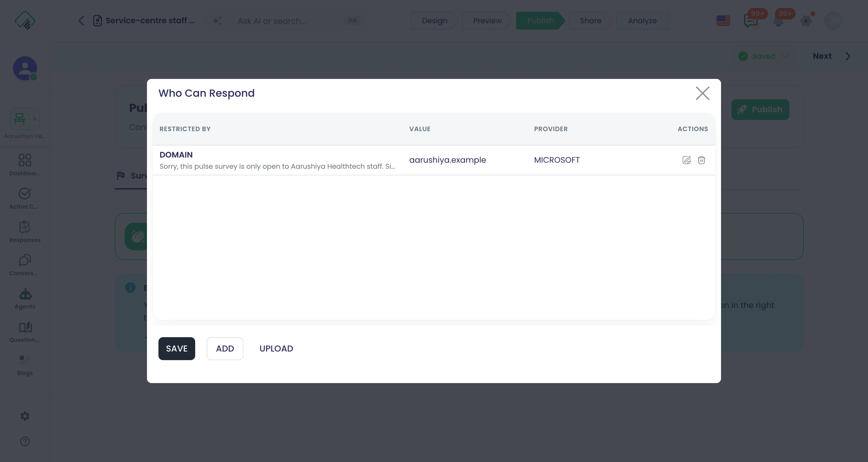Open the profile avatar menu

[833, 21]
